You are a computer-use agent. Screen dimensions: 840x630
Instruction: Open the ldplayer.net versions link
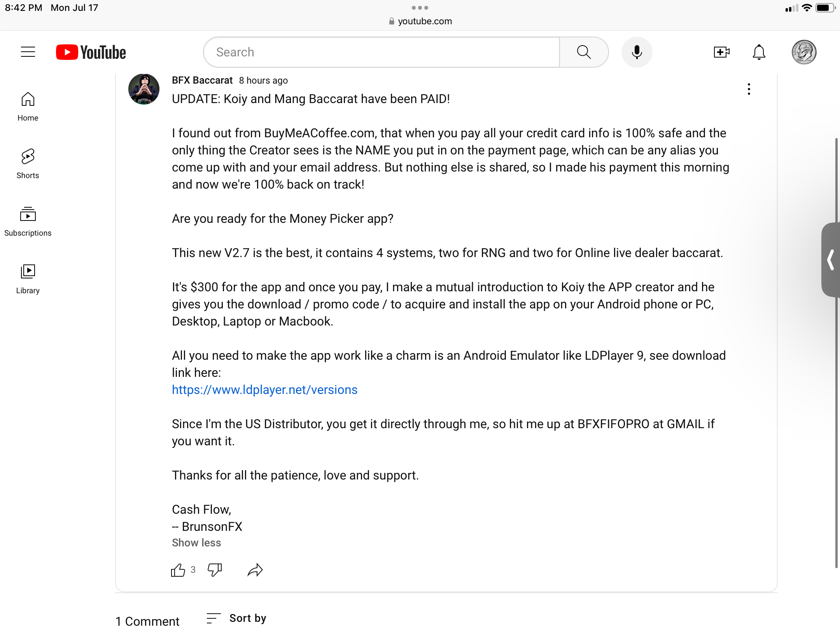tap(264, 390)
